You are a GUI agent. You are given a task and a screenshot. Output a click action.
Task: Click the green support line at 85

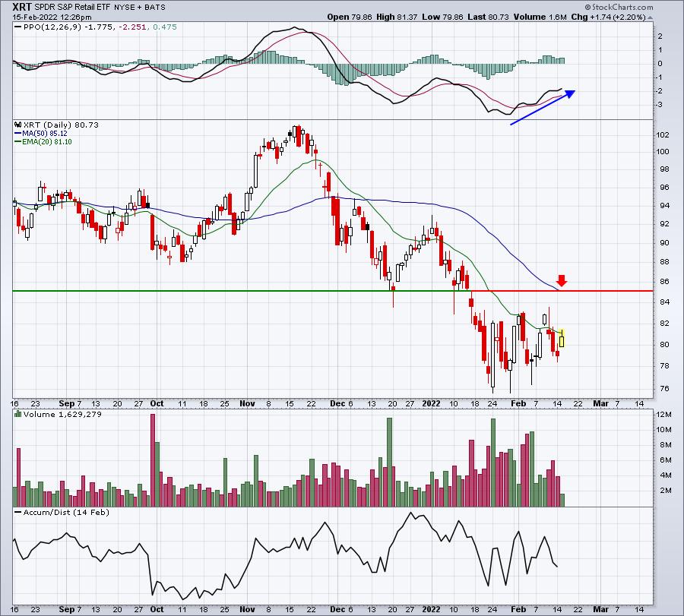coord(241,291)
